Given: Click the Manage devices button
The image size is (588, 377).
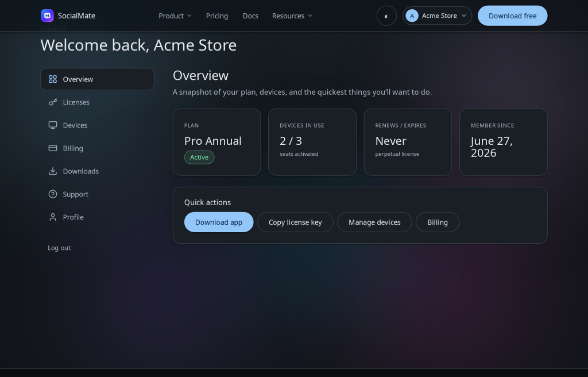Looking at the screenshot, I should [x=374, y=222].
